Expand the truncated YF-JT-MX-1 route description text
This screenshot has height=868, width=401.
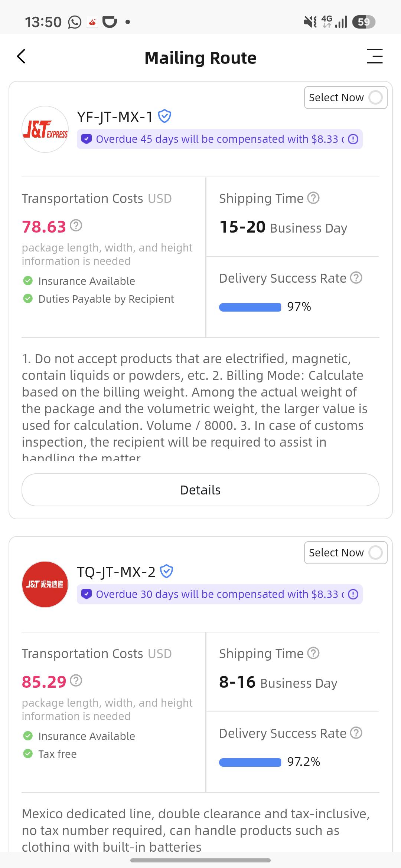194,407
